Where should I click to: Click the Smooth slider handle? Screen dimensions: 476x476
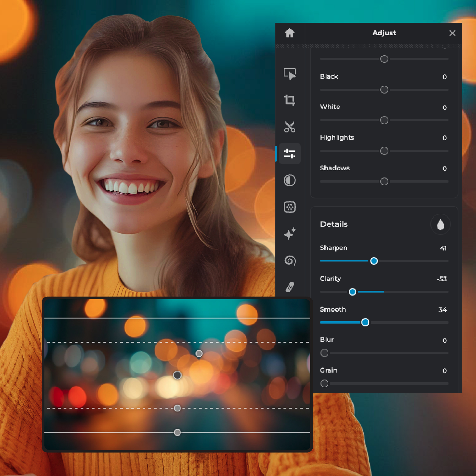point(365,322)
